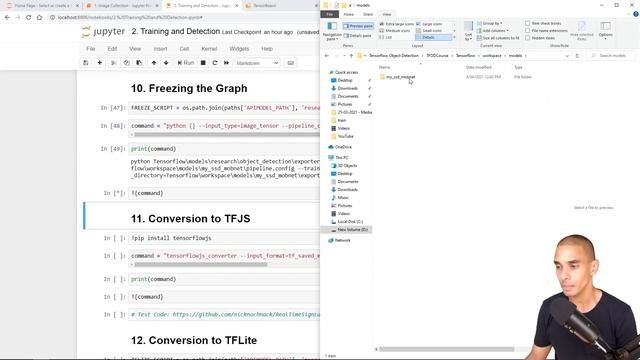Select Large icons layout
Image resolution: width=640 pixels, height=360 pixels.
pos(429,24)
